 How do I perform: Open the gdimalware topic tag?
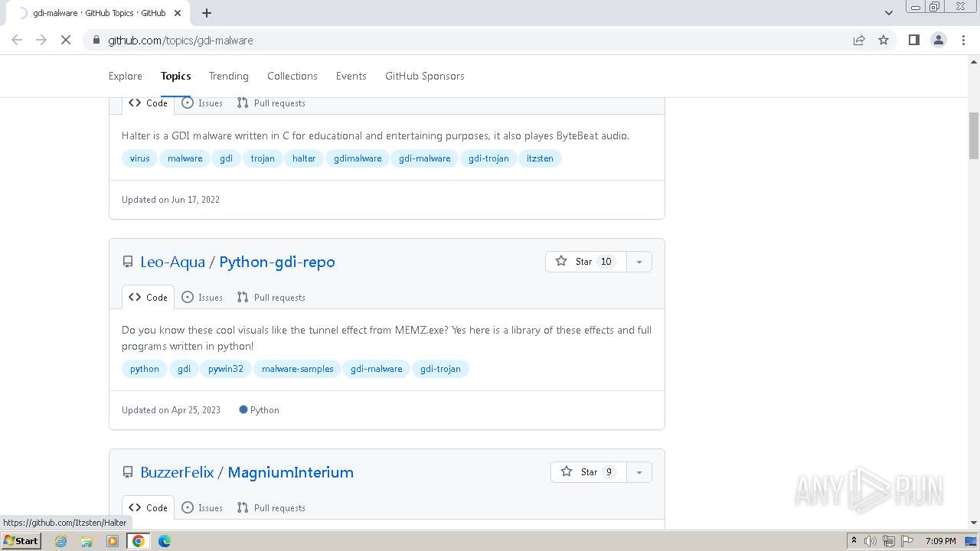click(x=358, y=158)
